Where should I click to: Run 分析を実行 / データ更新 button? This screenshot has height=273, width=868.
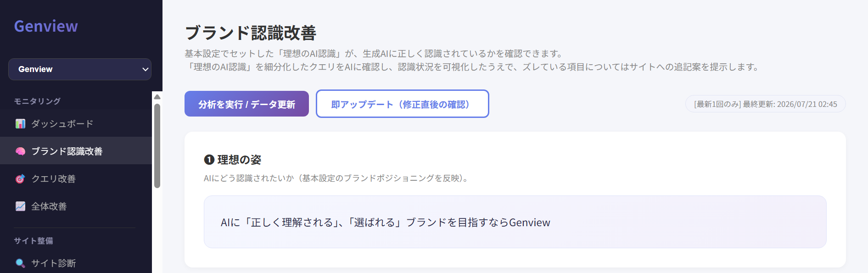pyautogui.click(x=246, y=104)
